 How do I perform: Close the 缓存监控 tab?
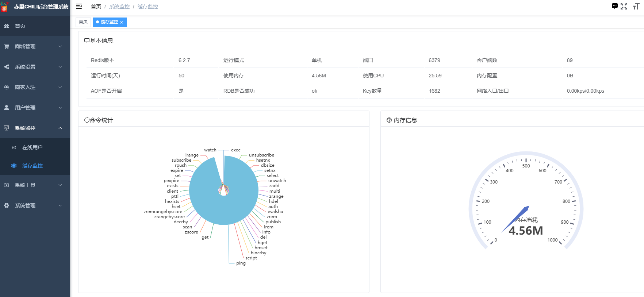122,22
